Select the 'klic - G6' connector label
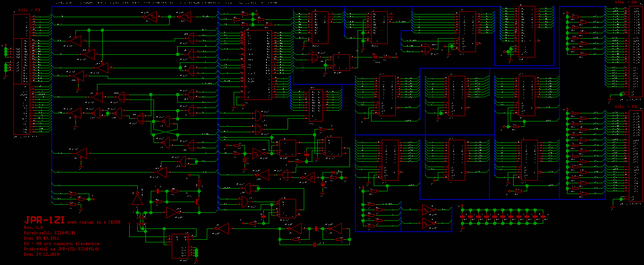The height and width of the screenshot is (265, 644). (x=625, y=3)
